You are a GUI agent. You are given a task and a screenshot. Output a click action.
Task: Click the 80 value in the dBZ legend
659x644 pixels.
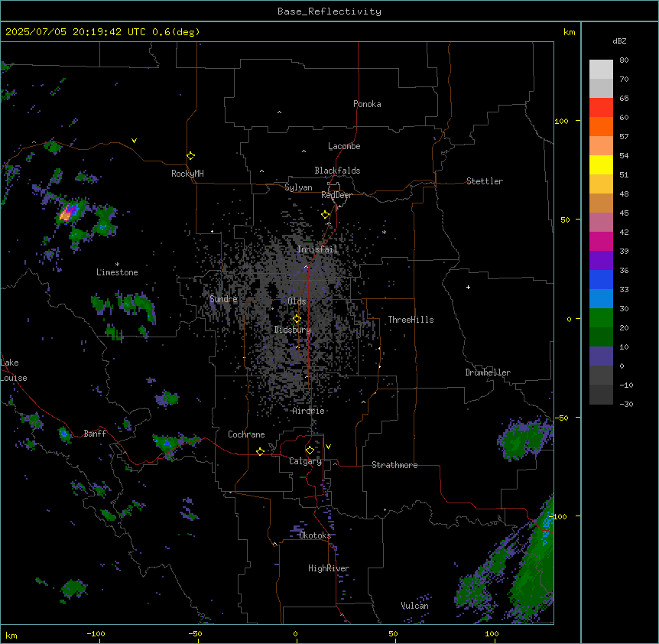pos(624,60)
